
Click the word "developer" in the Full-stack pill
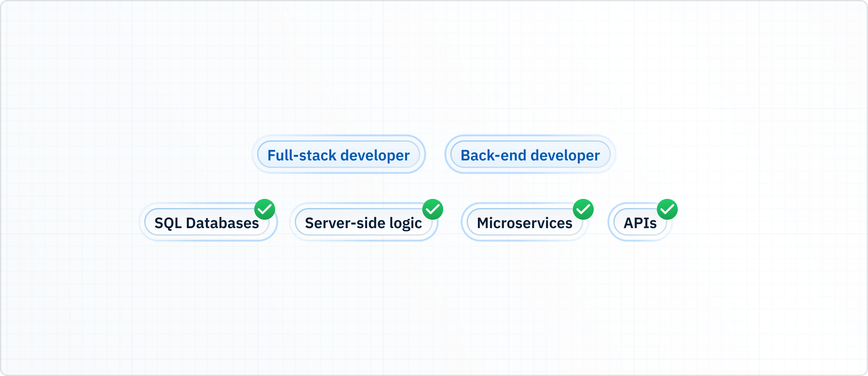(x=375, y=155)
